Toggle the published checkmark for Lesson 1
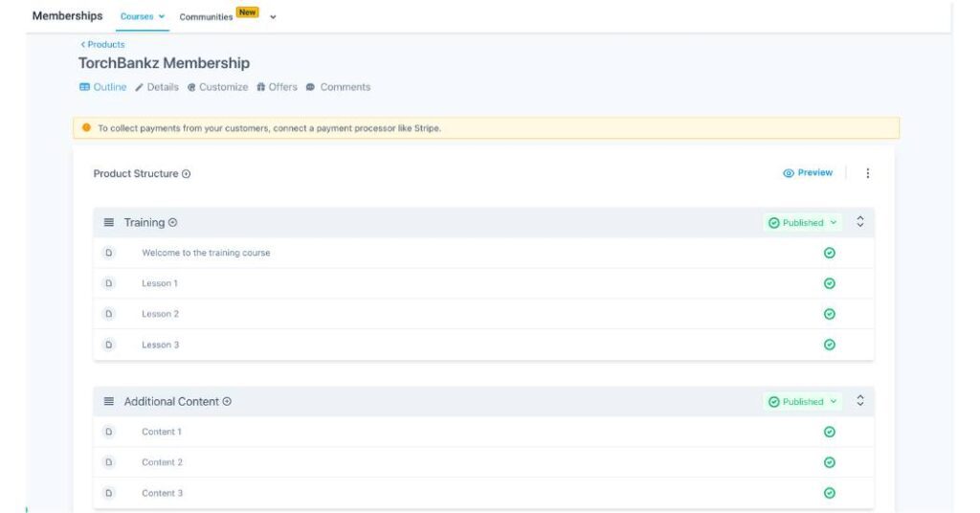This screenshot has height=513, width=980. pos(830,283)
